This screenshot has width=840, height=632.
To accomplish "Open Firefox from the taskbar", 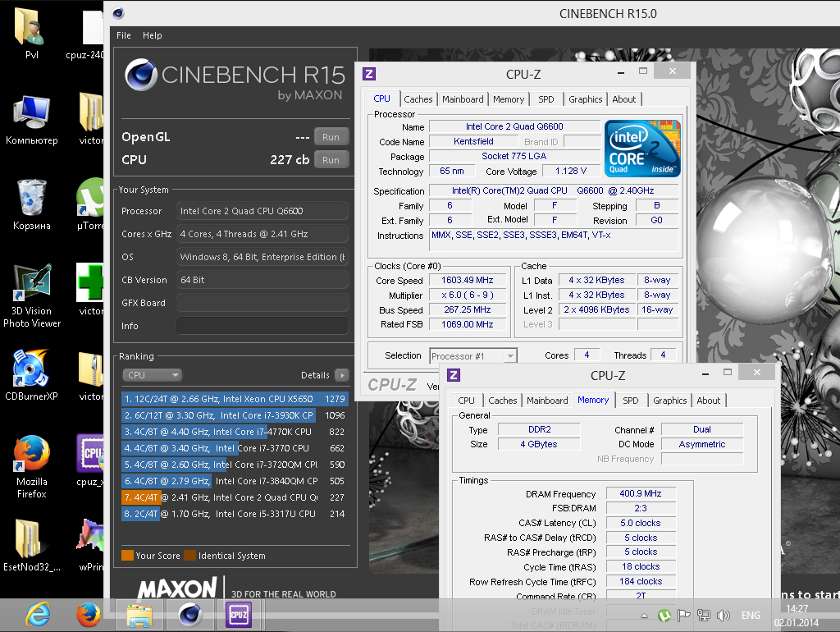I will click(x=88, y=615).
